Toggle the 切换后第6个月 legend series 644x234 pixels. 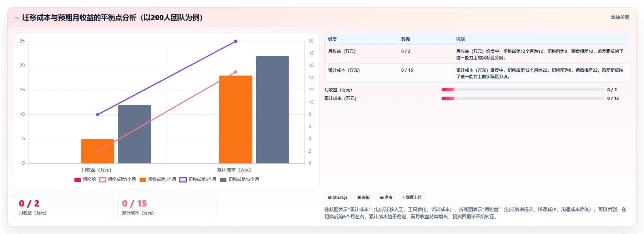pyautogui.click(x=198, y=179)
